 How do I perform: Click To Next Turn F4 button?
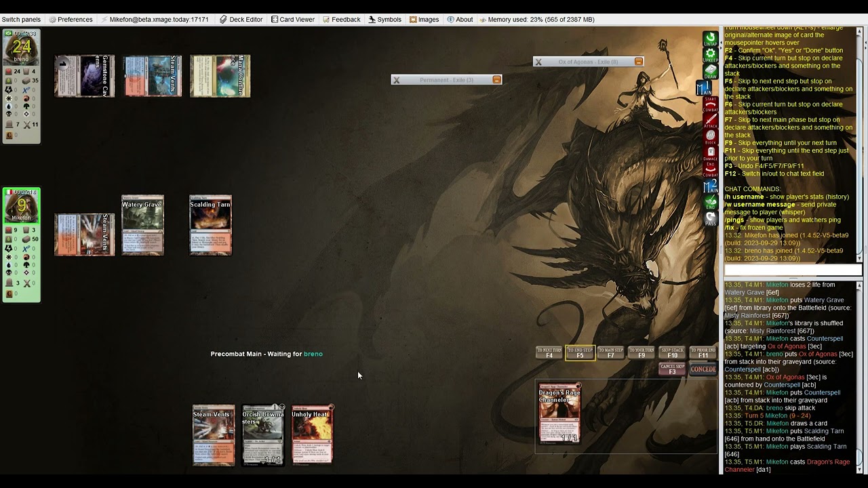pyautogui.click(x=549, y=353)
